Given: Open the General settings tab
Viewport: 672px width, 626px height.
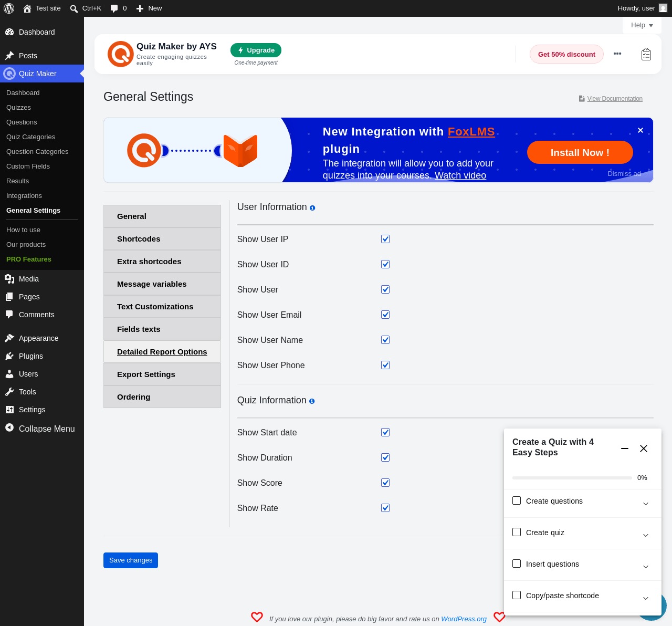Looking at the screenshot, I should (162, 216).
